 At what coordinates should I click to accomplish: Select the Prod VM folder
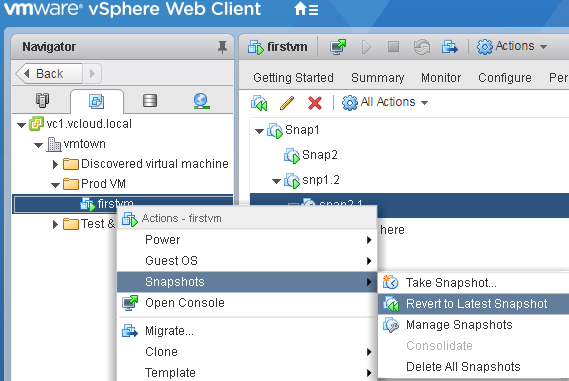103,184
